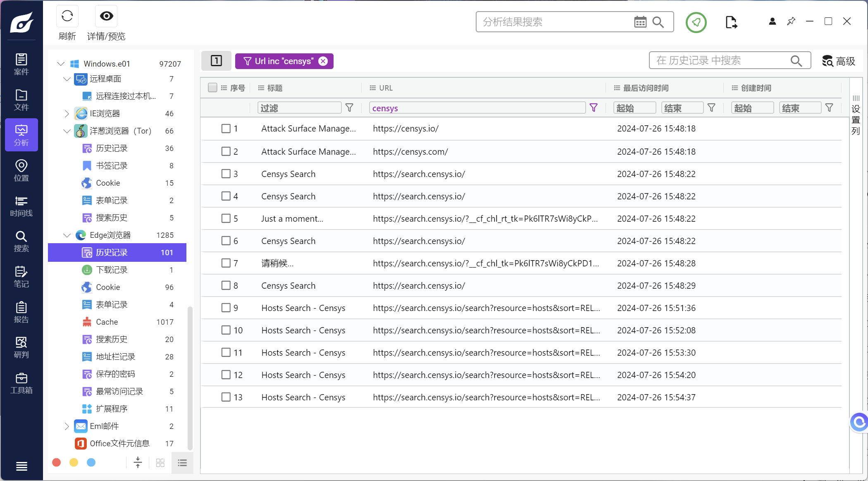Click the export document icon

click(x=731, y=22)
